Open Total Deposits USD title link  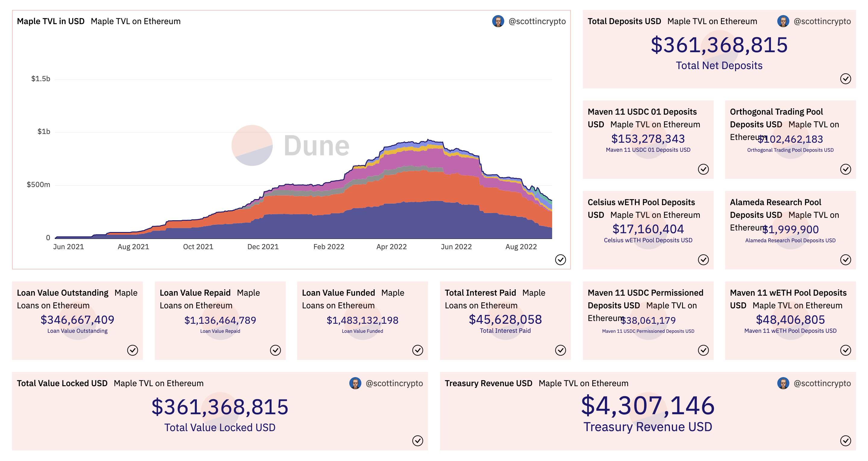click(624, 21)
